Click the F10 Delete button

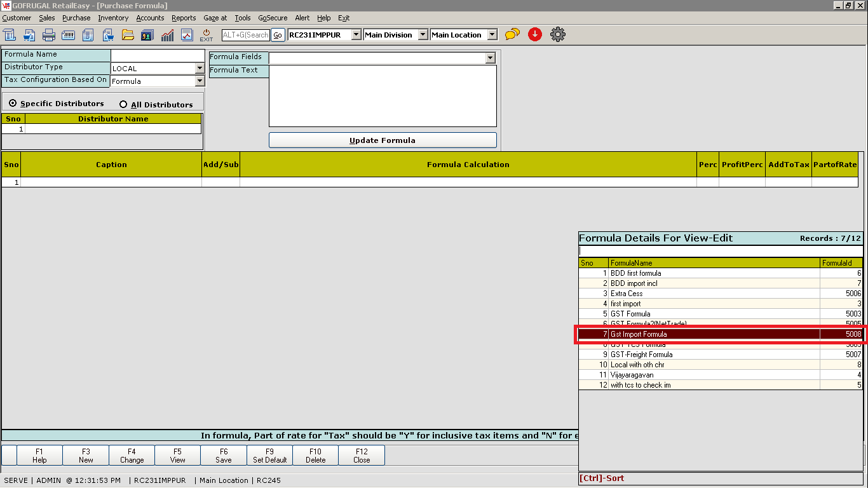pyautogui.click(x=316, y=456)
